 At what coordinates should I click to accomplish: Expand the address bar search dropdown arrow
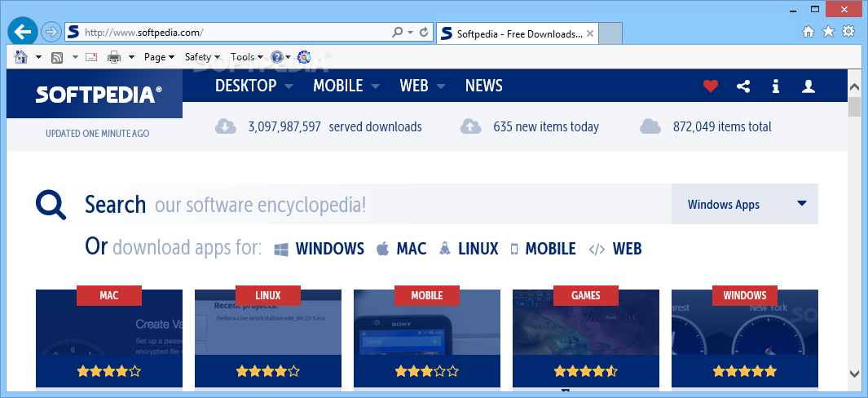pos(410,33)
